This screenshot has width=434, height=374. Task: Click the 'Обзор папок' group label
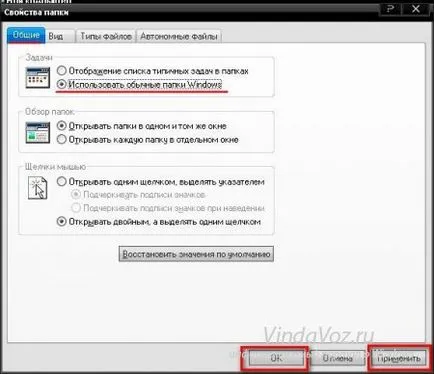[50, 112]
